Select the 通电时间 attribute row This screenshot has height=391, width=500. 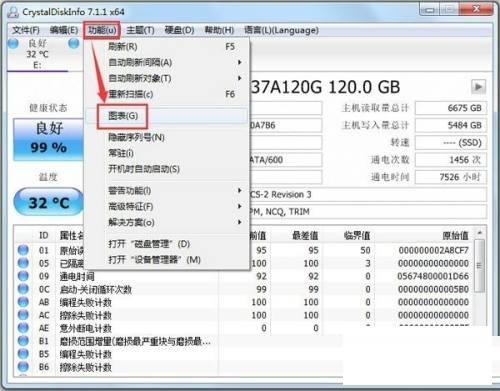coord(244,276)
